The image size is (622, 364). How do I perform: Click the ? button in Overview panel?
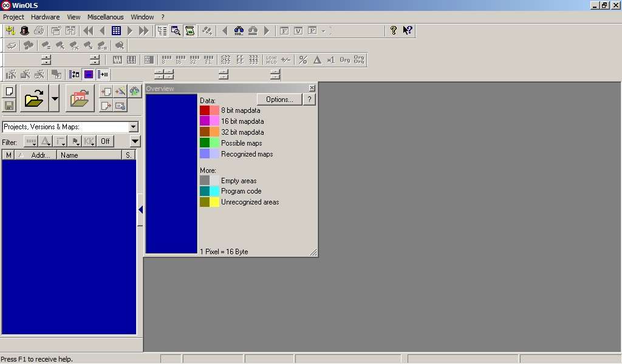pyautogui.click(x=309, y=99)
